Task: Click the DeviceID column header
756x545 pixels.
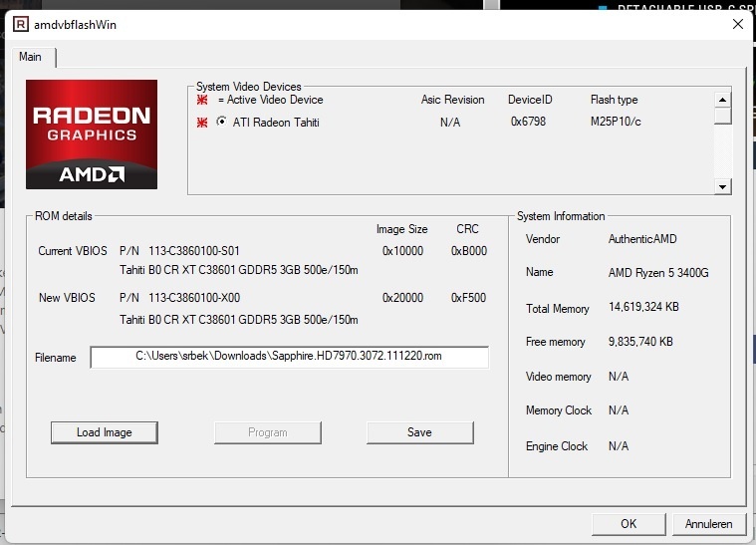Action: tap(530, 100)
